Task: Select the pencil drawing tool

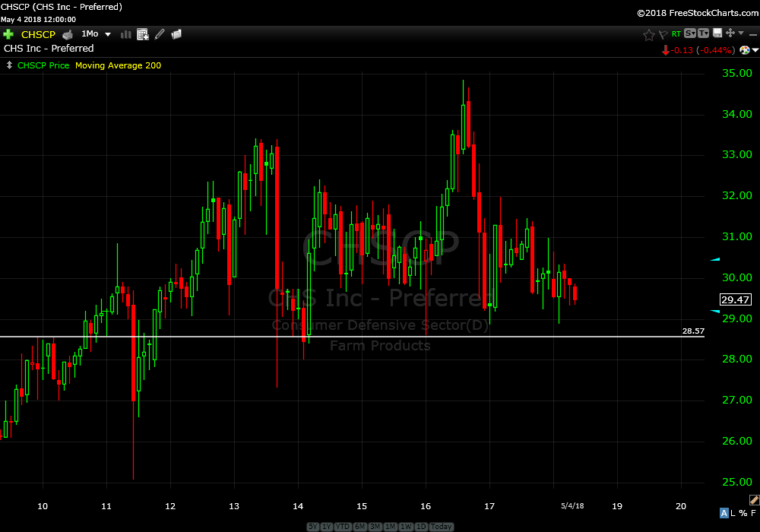Action: click(x=160, y=34)
